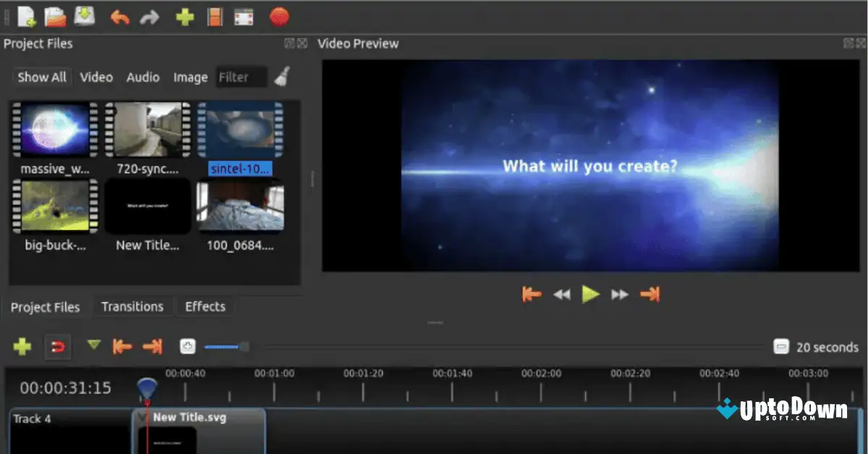
Task: Click the Filter input field
Action: click(x=242, y=77)
